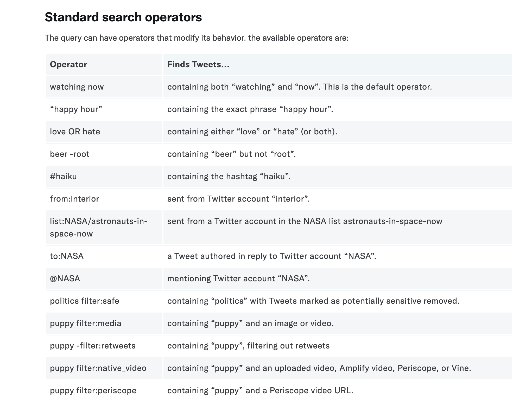Select the 'Operator' column header

click(x=68, y=64)
